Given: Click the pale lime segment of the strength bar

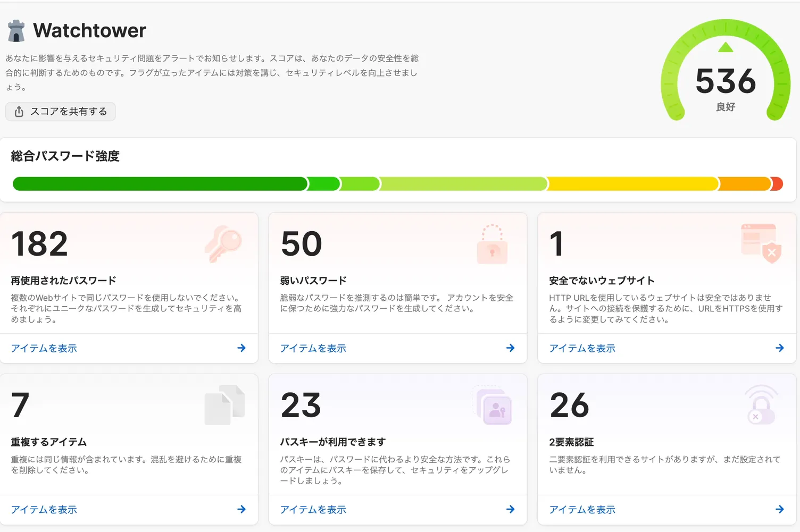Looking at the screenshot, I should tap(464, 184).
